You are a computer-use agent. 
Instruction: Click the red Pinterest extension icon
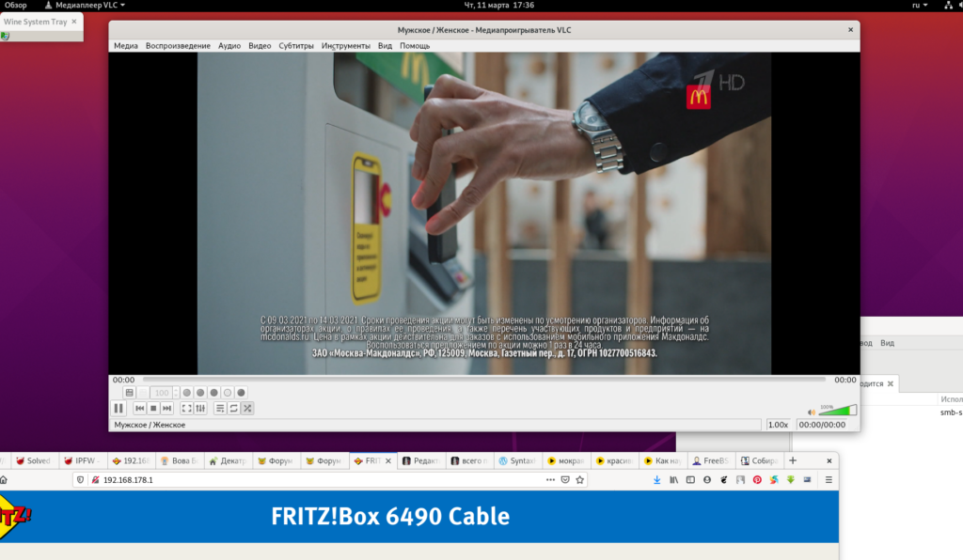tap(757, 479)
